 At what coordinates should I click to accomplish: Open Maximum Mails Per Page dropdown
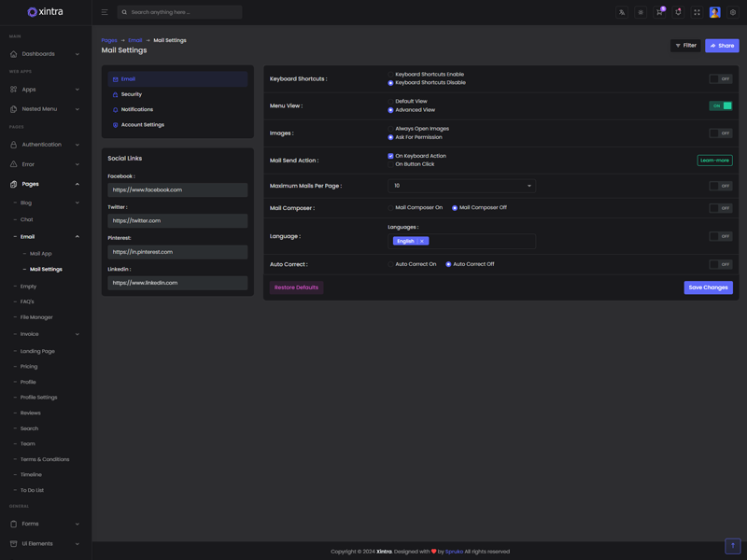pos(461,186)
